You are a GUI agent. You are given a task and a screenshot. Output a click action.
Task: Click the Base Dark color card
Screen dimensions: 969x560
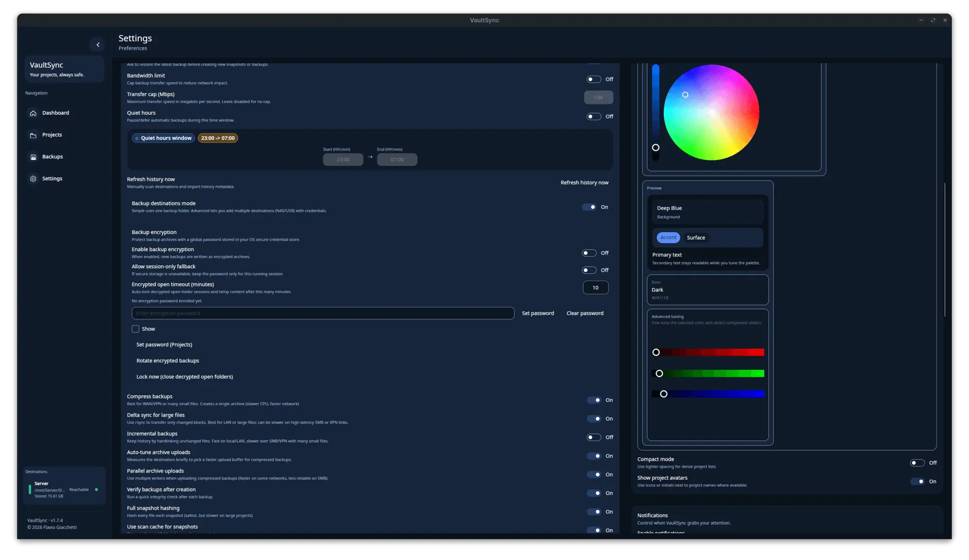(x=708, y=290)
